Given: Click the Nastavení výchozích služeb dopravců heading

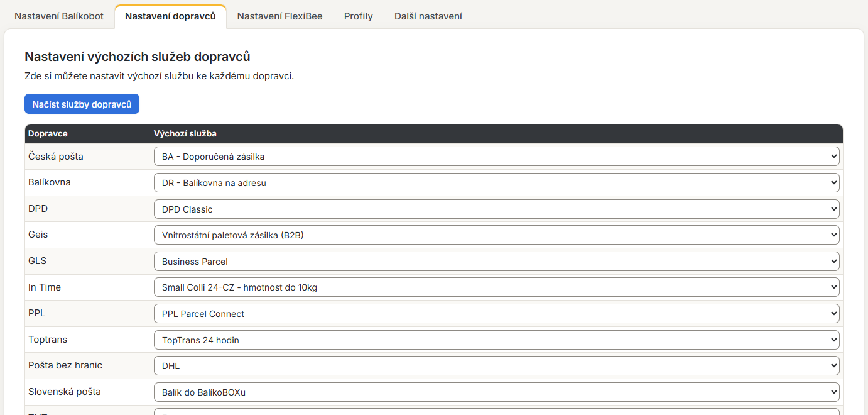Looking at the screenshot, I should pos(138,57).
